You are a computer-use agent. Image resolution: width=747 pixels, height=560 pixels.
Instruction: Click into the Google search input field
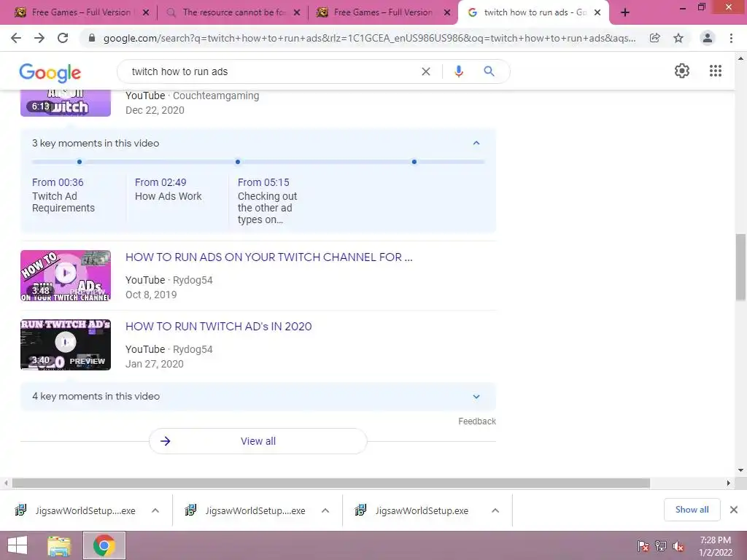pos(271,71)
